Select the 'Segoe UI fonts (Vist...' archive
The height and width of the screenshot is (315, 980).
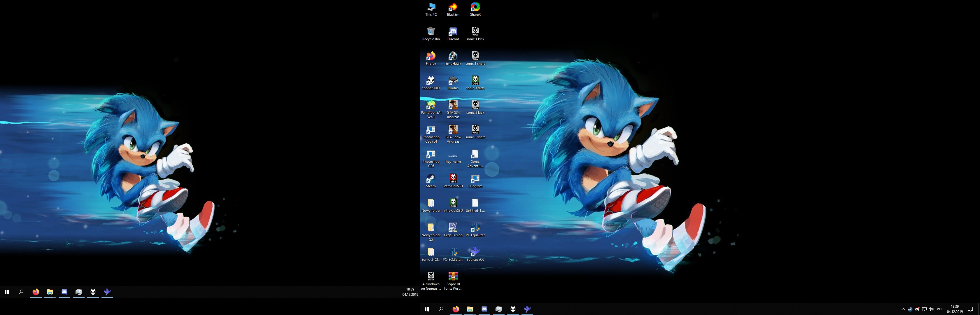[x=453, y=281]
